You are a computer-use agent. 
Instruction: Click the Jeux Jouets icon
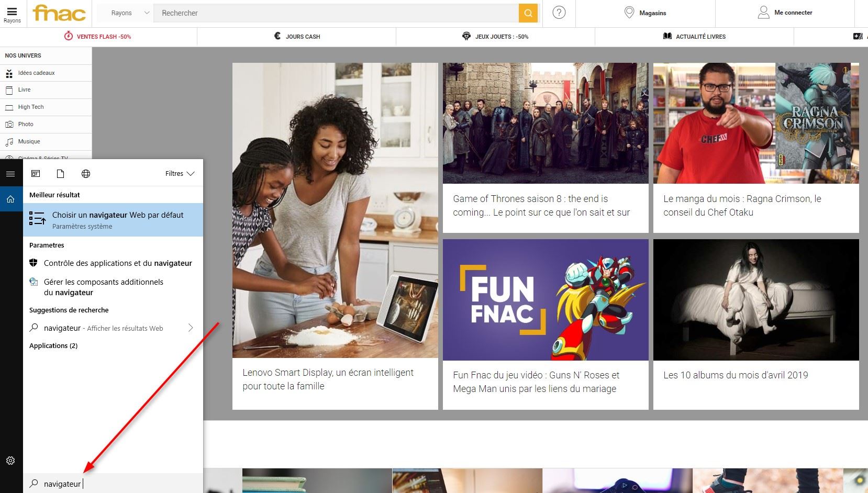[x=466, y=36]
